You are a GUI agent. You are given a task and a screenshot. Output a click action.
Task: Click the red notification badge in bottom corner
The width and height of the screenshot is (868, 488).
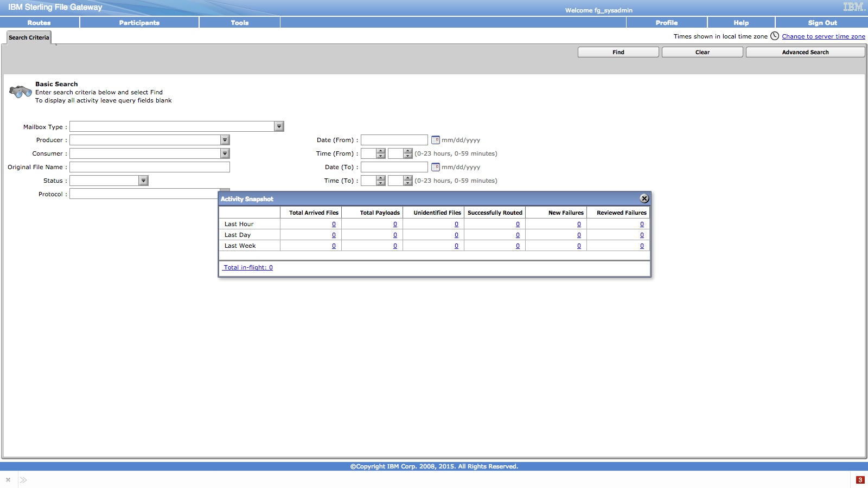(x=860, y=480)
